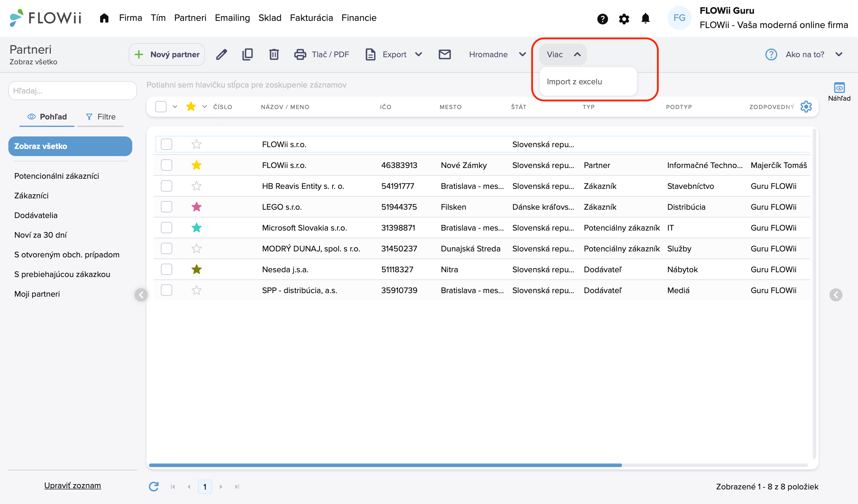Check the Neseda j.s.a. row
The image size is (858, 504).
click(x=167, y=269)
